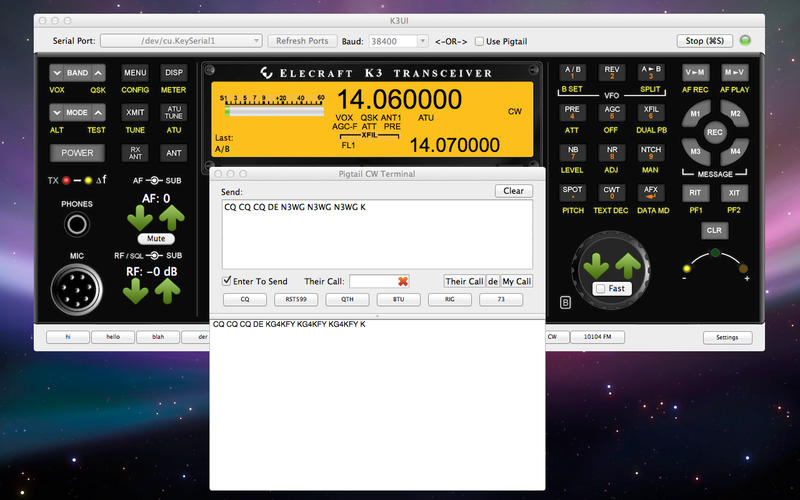Screen dimensions: 800x500
Task: Tune VFO up with knob up arrow
Action: pos(628,266)
